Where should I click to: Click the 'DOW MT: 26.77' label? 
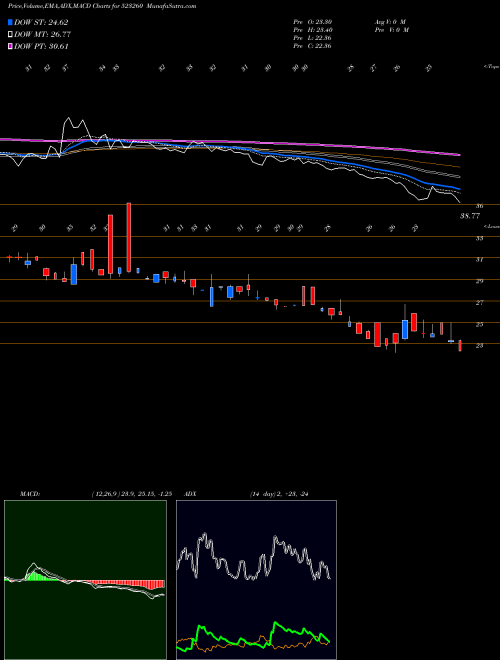click(x=41, y=35)
